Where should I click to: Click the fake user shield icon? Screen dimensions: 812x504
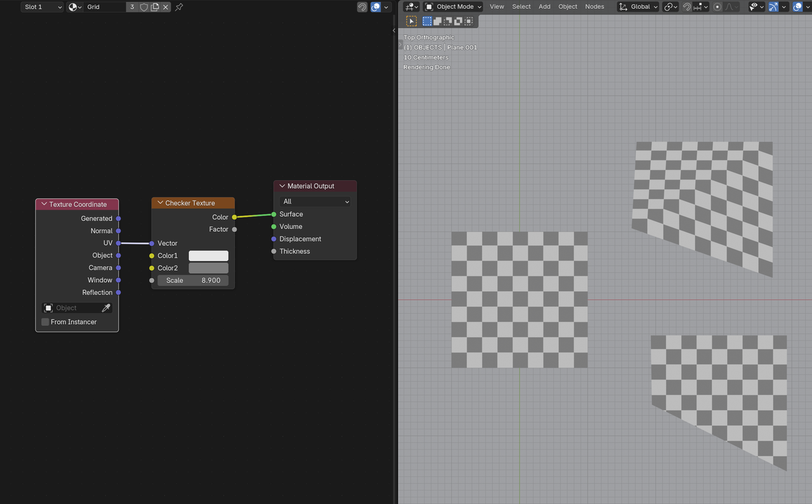(144, 7)
